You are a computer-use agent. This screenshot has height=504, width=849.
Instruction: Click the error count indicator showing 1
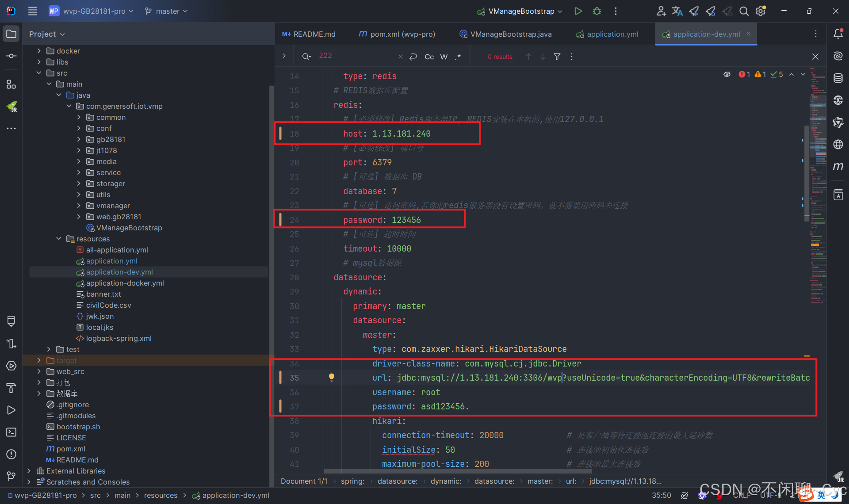click(x=744, y=74)
